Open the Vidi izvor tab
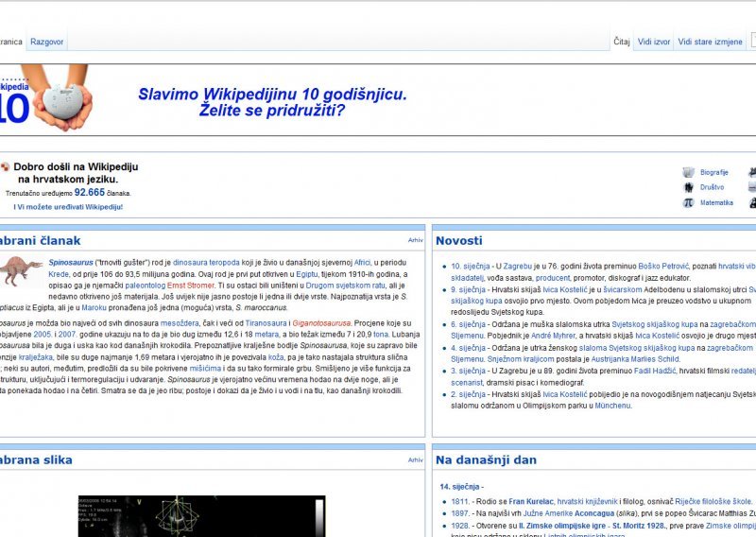 tap(654, 42)
